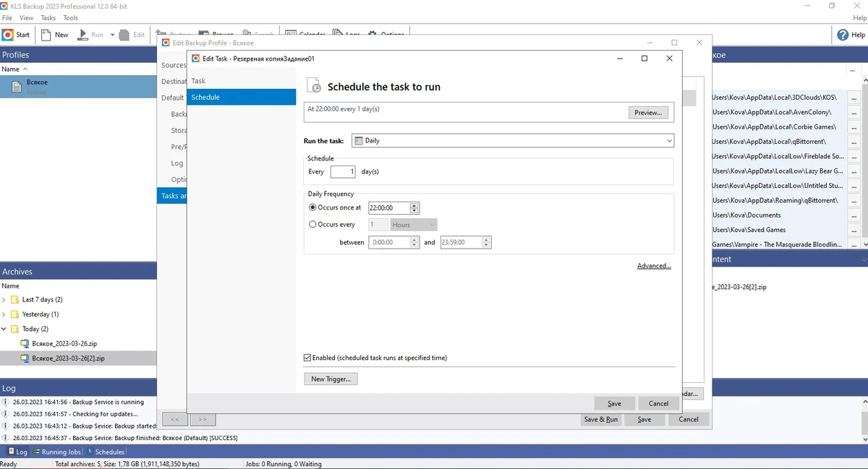Toggle Enabled scheduled task checkbox
The height and width of the screenshot is (469, 868).
[307, 358]
